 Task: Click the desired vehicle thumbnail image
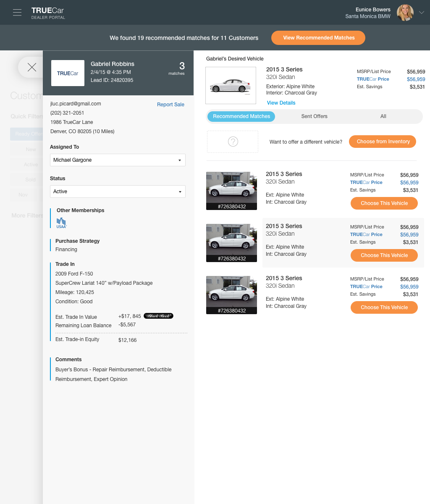(231, 86)
